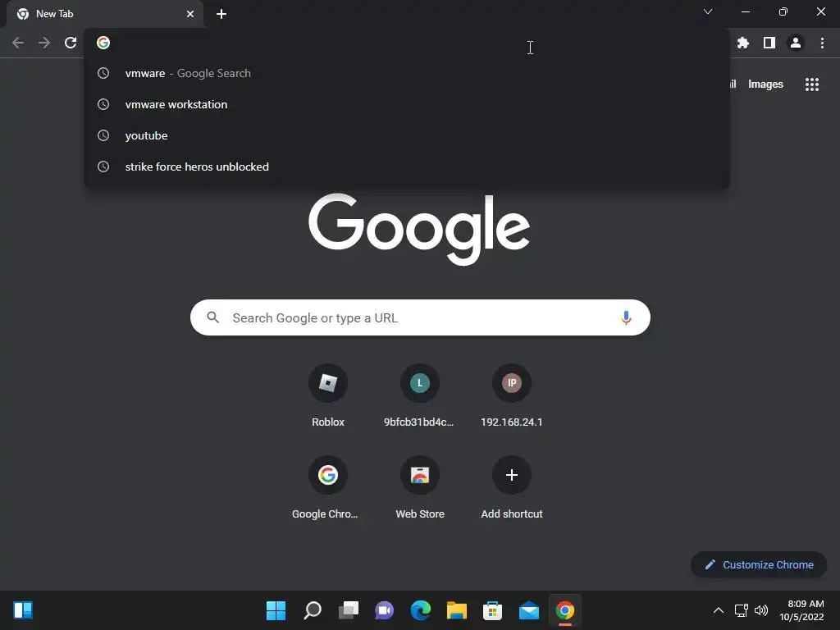Choose strike force heros unblocked suggestion
The image size is (840, 630).
407,167
